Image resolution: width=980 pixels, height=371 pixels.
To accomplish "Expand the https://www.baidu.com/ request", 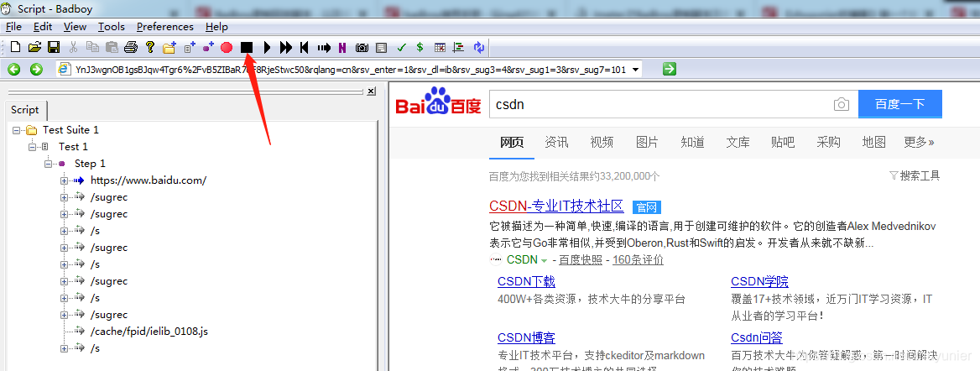I will (64, 180).
